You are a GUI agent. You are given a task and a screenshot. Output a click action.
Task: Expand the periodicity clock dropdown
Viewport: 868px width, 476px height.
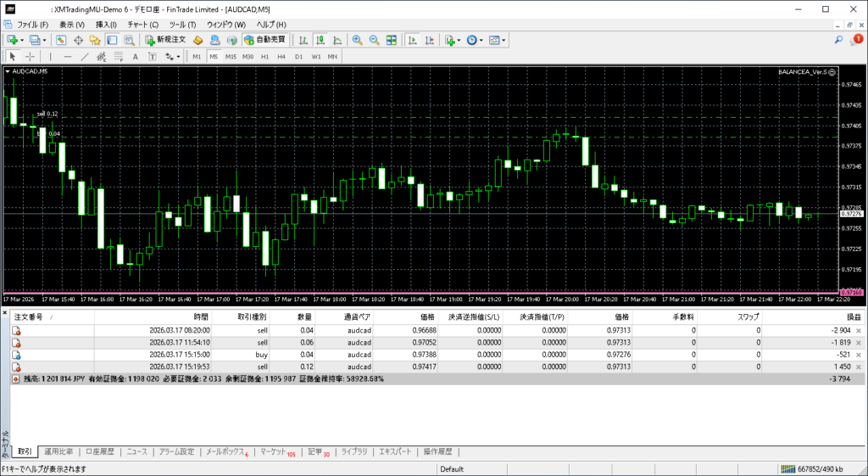click(481, 40)
